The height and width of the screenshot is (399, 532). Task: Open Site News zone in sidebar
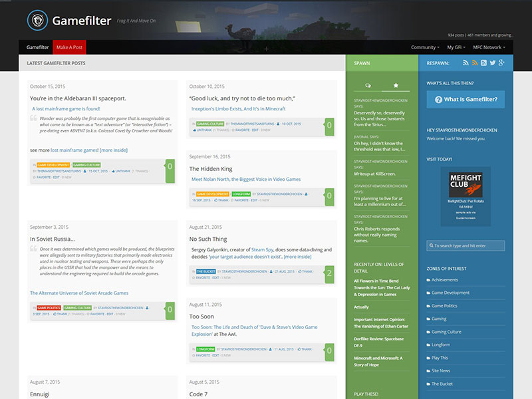pyautogui.click(x=441, y=370)
